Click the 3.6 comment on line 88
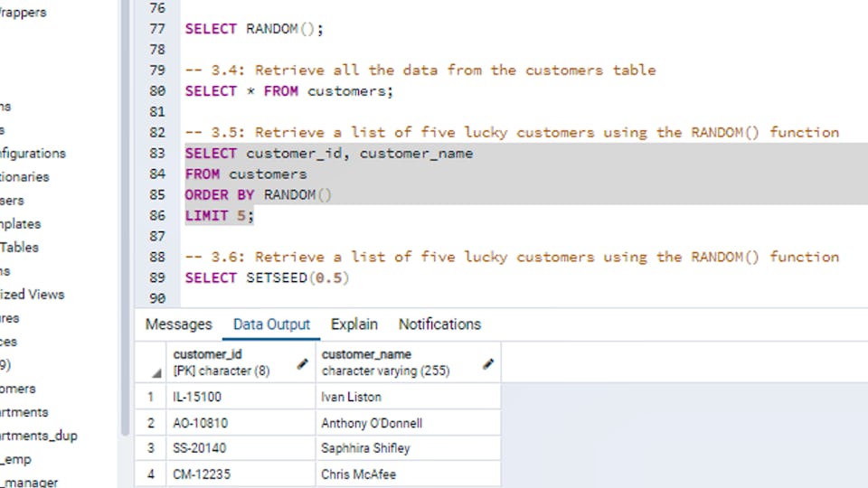 click(x=512, y=257)
